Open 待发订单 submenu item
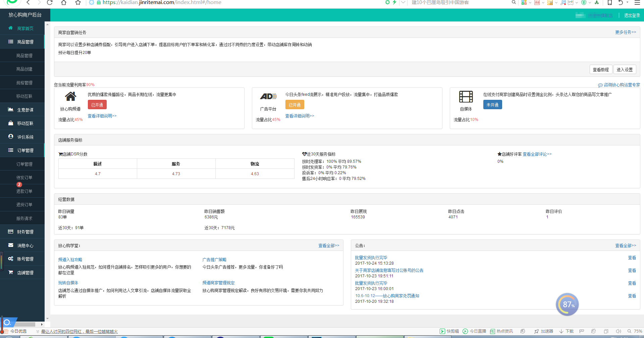This screenshot has height=338, width=644. click(22, 178)
